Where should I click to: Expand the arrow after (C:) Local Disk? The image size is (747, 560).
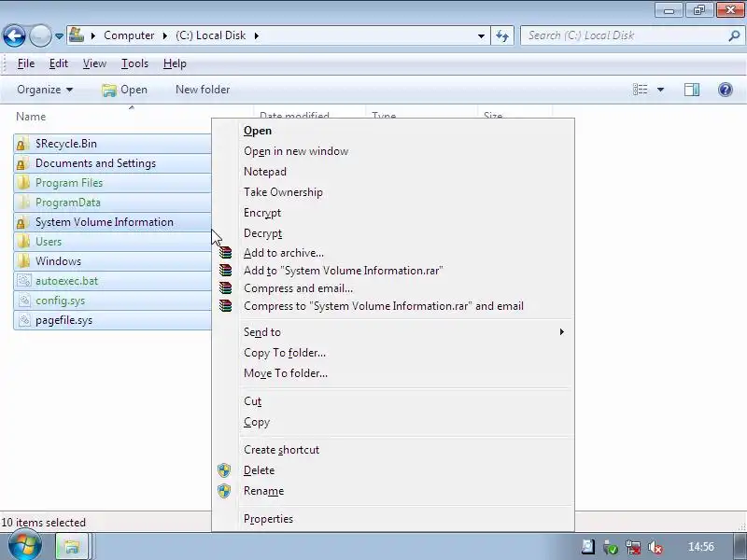(256, 35)
